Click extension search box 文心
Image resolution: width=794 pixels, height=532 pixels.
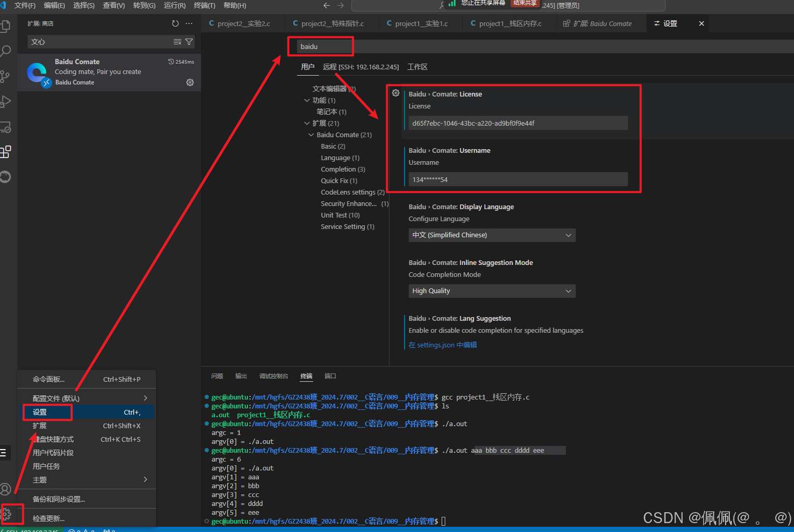pos(99,42)
